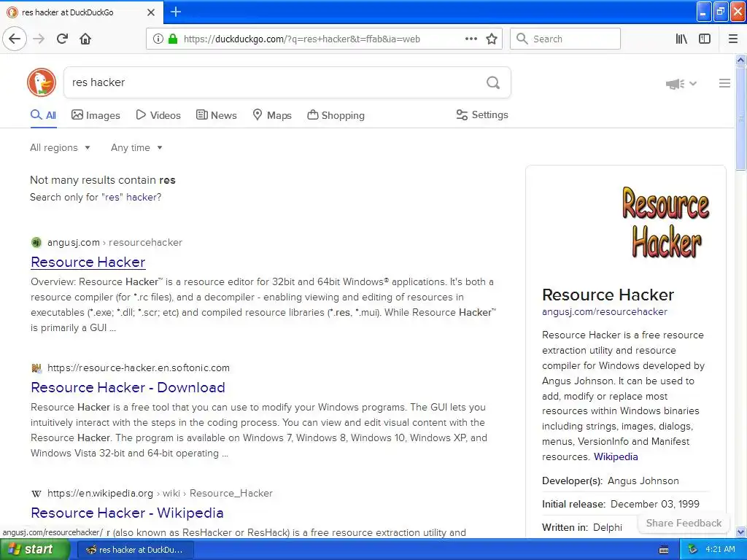This screenshot has width=747, height=560.
Task: Open Firefox hamburger application menu
Action: click(733, 39)
